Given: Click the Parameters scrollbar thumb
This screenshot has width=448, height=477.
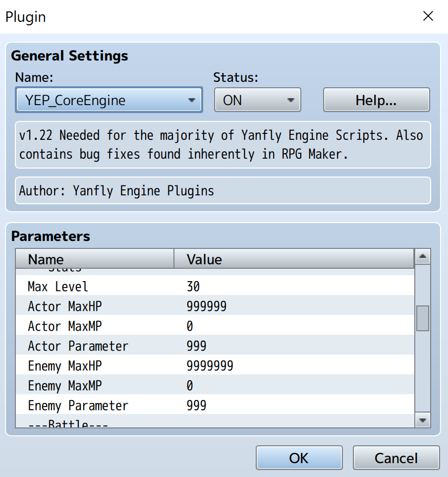Looking at the screenshot, I should pyautogui.click(x=422, y=318).
